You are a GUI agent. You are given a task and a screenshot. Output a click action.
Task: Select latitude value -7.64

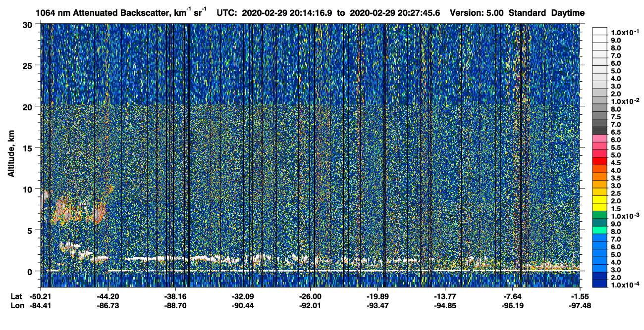click(x=513, y=296)
